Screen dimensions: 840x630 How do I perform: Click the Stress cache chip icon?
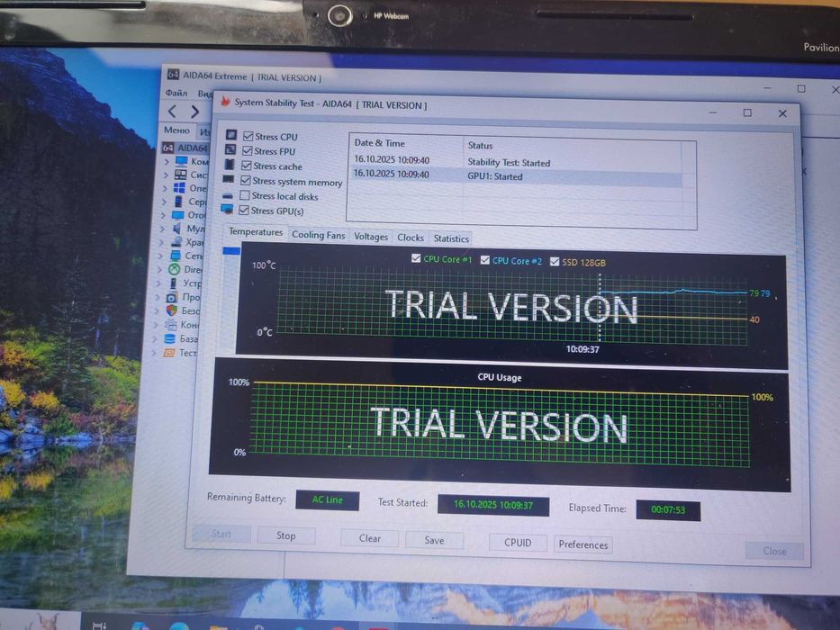[230, 164]
